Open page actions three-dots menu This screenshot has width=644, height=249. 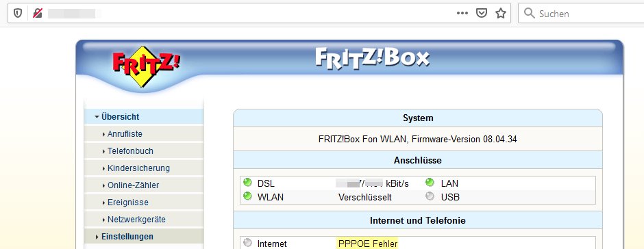(462, 13)
